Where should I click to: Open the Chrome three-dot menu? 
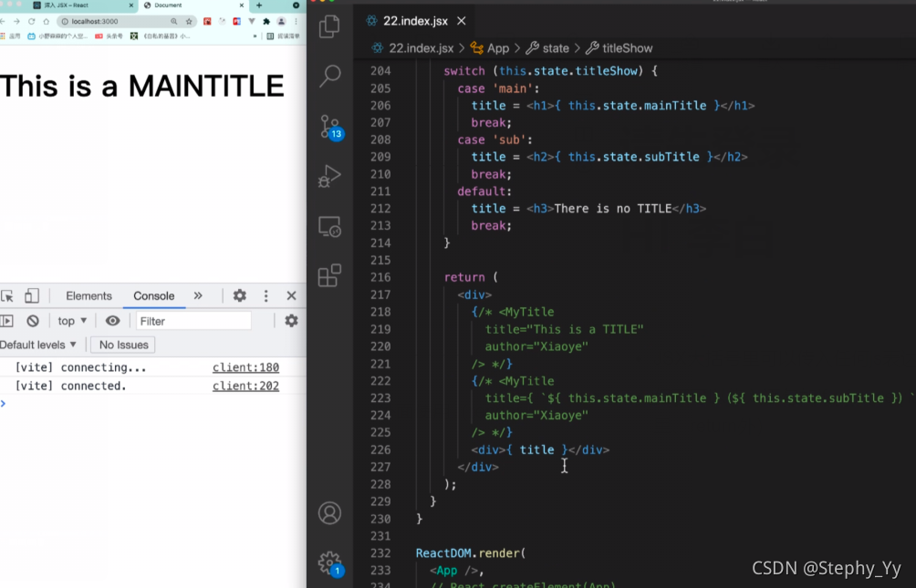click(297, 22)
